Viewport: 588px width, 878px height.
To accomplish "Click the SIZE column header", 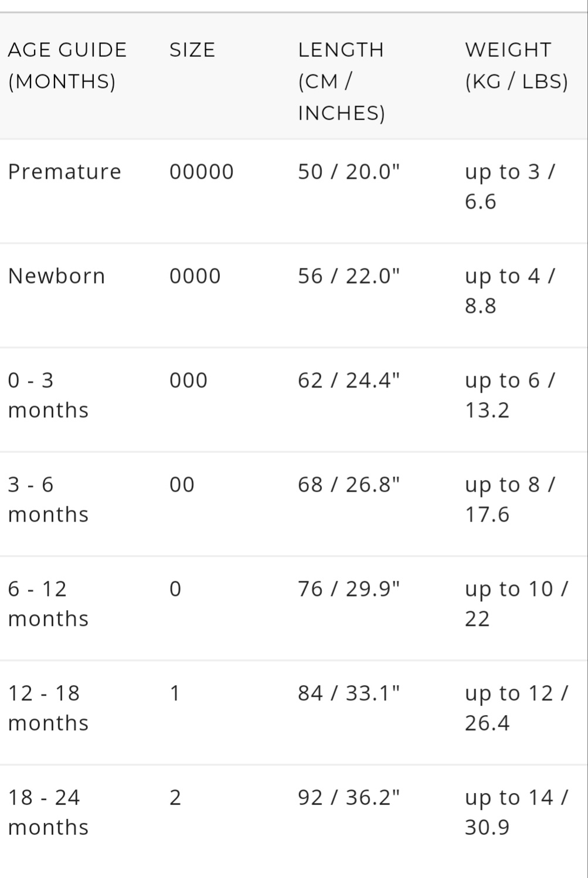I will [192, 50].
